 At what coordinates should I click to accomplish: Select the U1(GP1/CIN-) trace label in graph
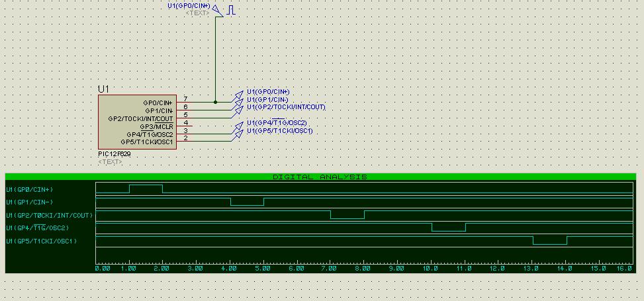pos(30,202)
